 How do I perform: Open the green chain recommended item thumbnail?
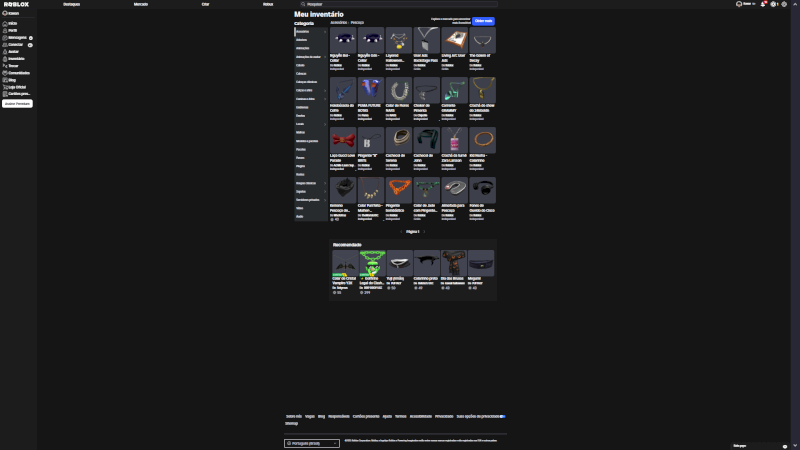372,263
